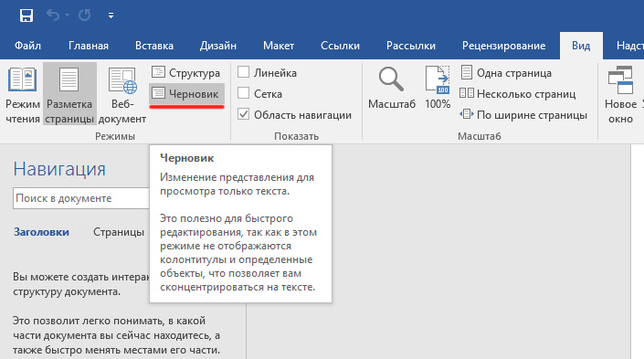The image size is (644, 359).
Task: Set zoom to 100%
Action: click(x=438, y=89)
